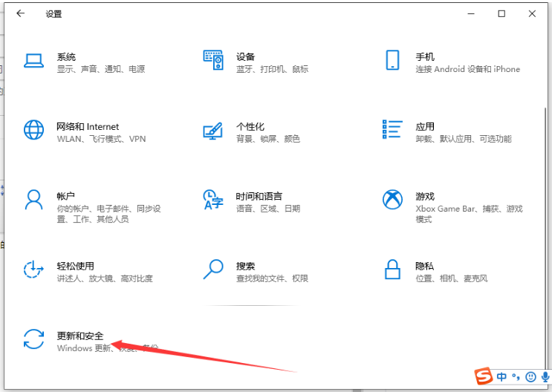Viewport: 552px width, 392px height.
Task: Open 时间和语言 language icon
Action: click(213, 200)
